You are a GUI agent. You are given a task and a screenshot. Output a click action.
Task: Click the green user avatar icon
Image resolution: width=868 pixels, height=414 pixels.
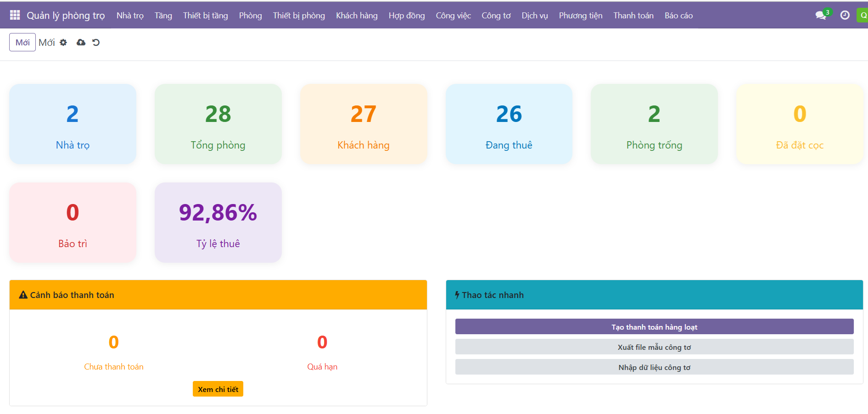coord(862,15)
